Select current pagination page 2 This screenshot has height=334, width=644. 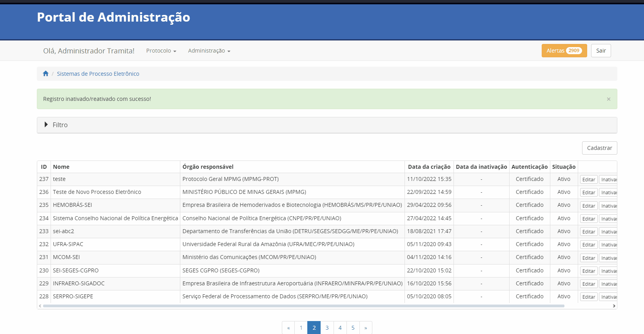pos(314,328)
